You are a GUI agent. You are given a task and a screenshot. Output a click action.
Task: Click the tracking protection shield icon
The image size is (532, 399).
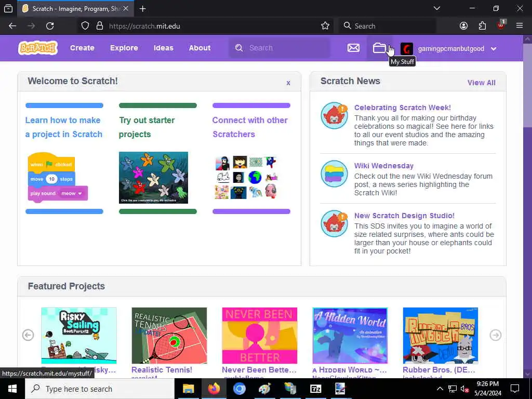(x=85, y=26)
